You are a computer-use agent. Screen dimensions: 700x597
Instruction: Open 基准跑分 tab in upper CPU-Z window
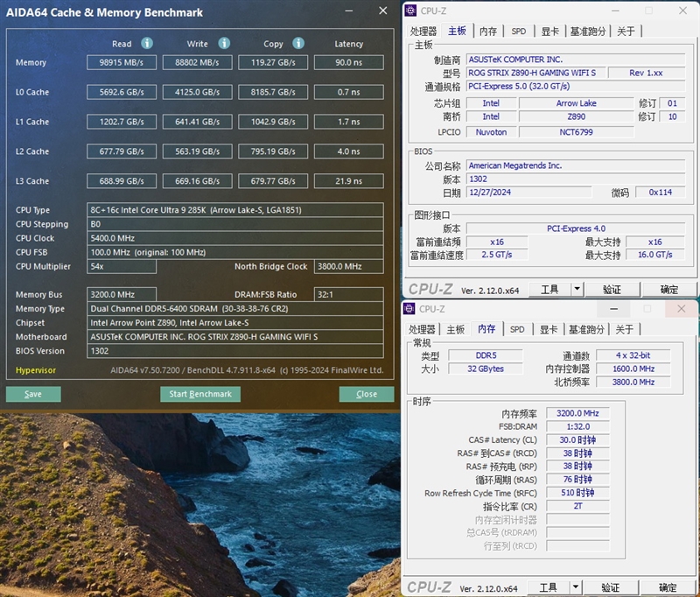[588, 32]
